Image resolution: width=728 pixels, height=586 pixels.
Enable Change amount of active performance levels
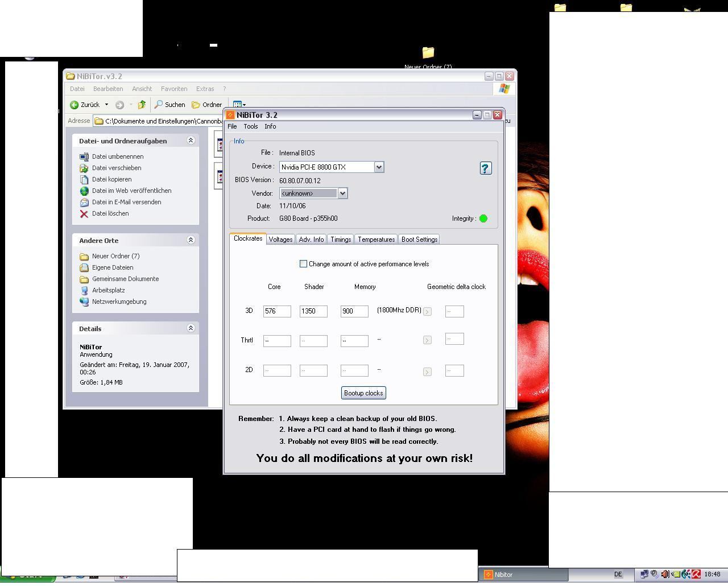[303, 264]
